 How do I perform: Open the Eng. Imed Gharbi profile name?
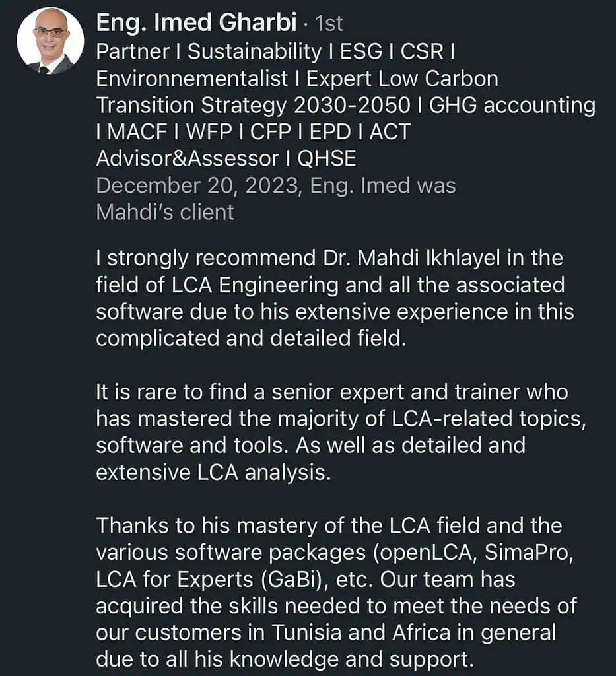pos(196,23)
